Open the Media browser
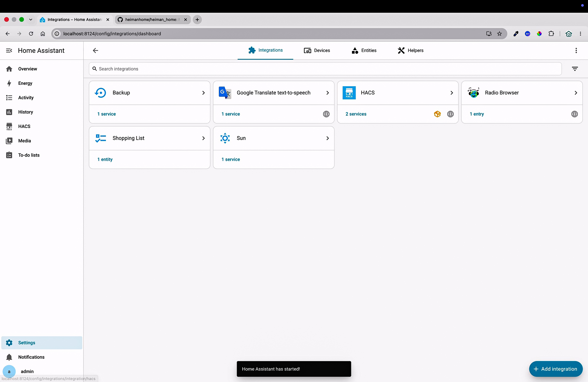 coord(42,141)
